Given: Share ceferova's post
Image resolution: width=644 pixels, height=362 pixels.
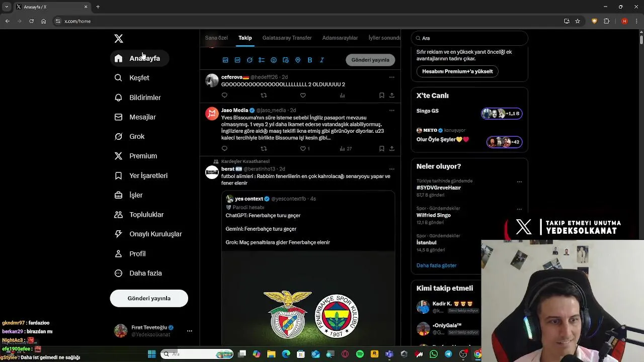Looking at the screenshot, I should coord(392,95).
